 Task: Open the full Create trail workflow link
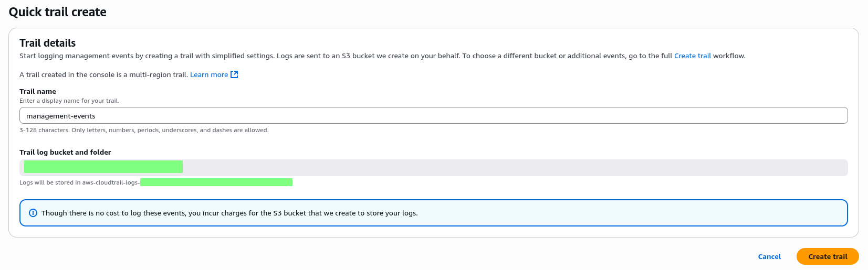click(692, 56)
